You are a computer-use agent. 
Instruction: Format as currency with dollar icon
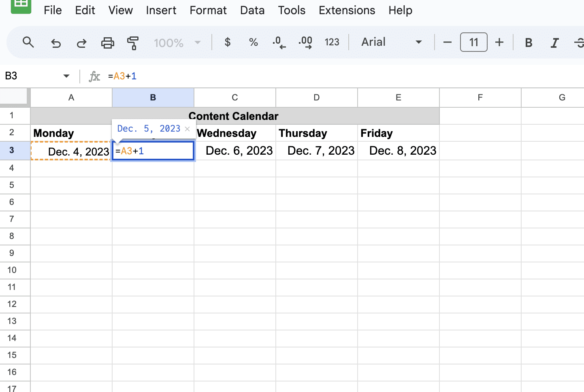[x=228, y=42]
